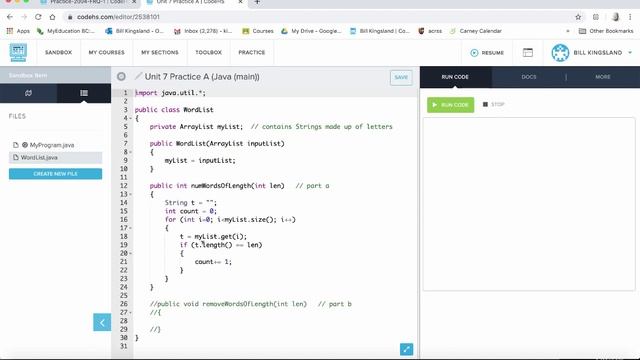This screenshot has height=360, width=640.
Task: Close the Unit 7 Practice A browser tab
Action: click(240, 2)
